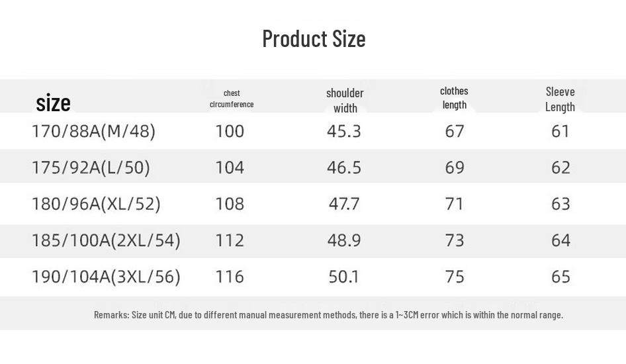The height and width of the screenshot is (364, 626).
Task: Select the 180/96A(XL/52) size label
Action: [96, 204]
